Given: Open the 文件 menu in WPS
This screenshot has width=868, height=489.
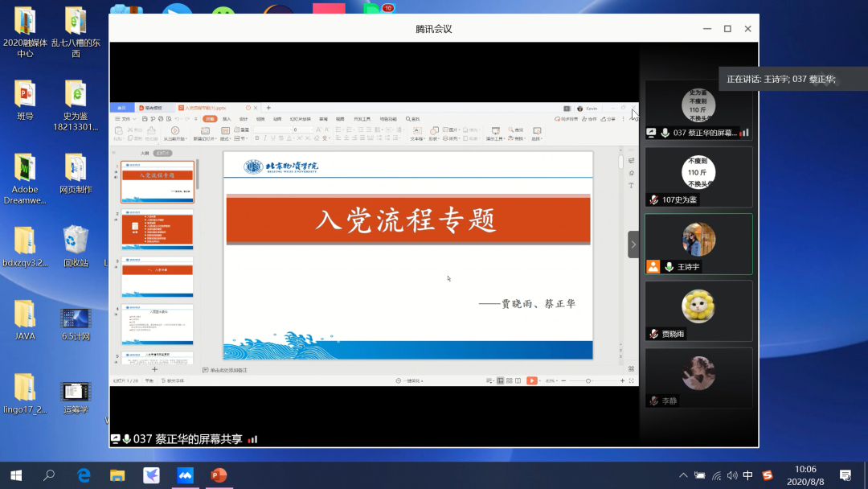Looking at the screenshot, I should [124, 118].
